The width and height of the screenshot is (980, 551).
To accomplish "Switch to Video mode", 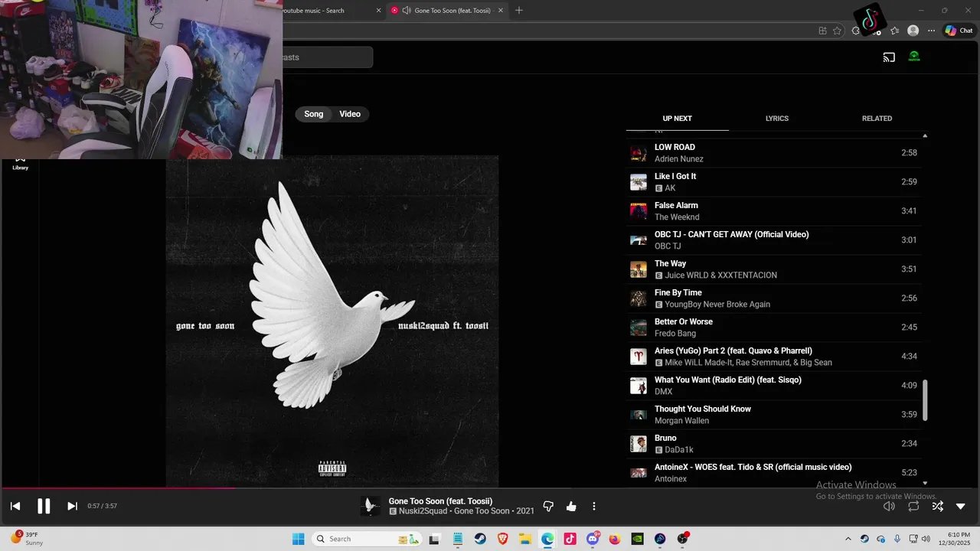I will click(x=350, y=114).
